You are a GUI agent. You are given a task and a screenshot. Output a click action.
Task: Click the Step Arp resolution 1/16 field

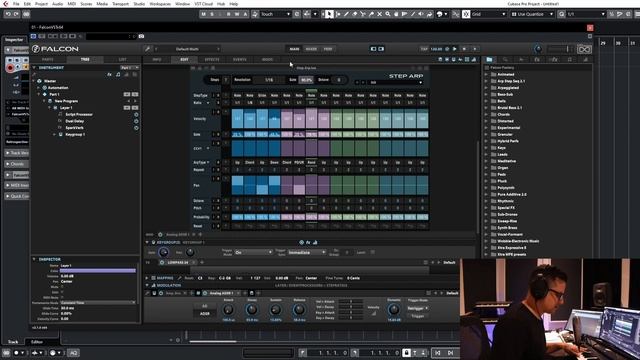point(269,80)
